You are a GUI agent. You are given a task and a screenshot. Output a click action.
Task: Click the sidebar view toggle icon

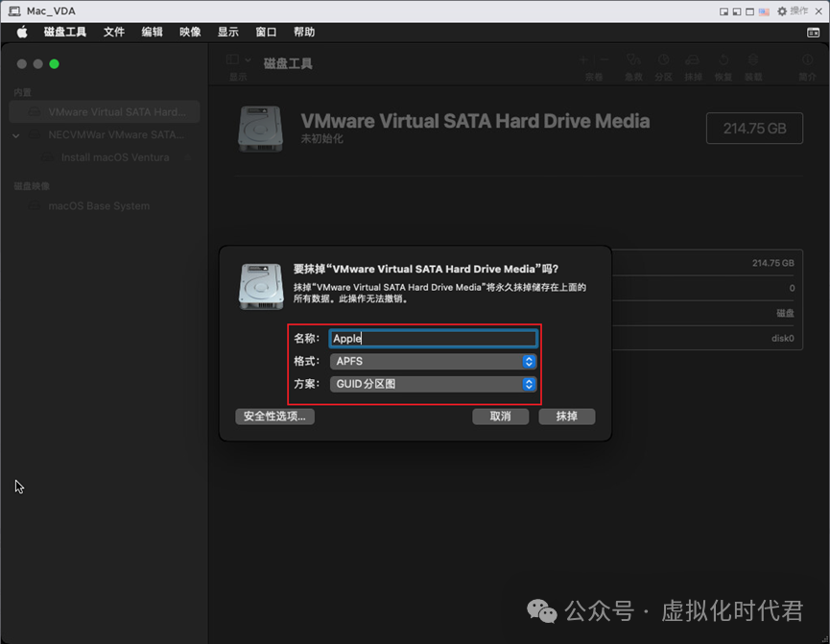click(232, 60)
